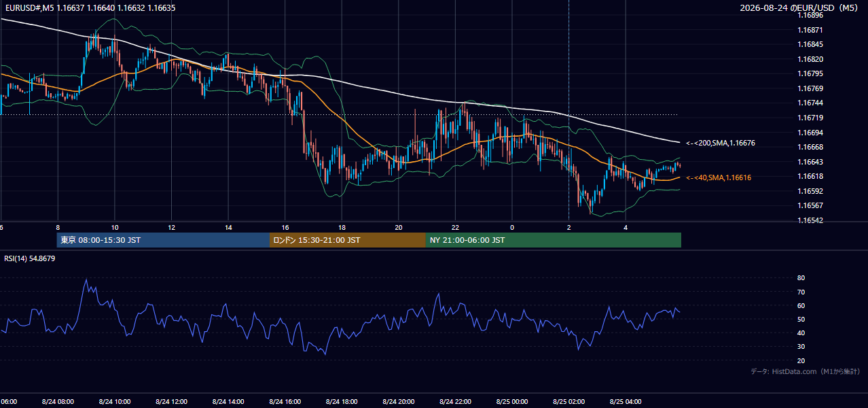The width and height of the screenshot is (868, 408).
Task: Click the 8/24 08:00 time axis label
Action: 58,401
